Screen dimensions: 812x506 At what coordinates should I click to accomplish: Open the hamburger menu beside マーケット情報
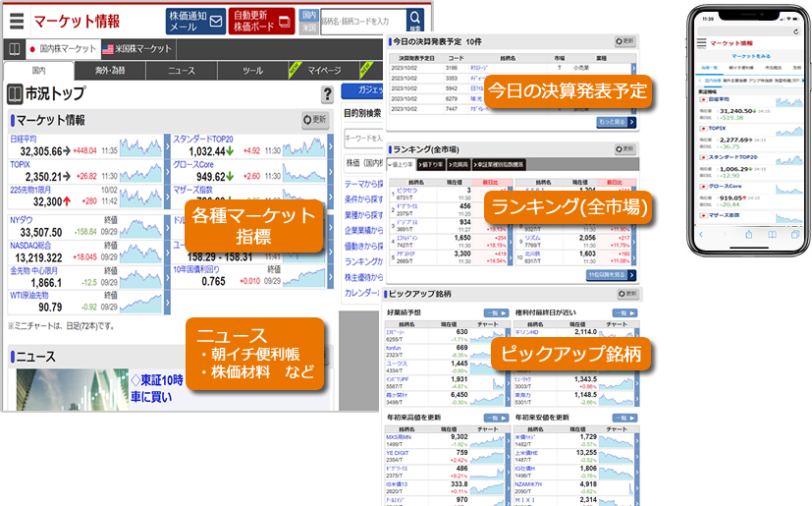pos(16,21)
